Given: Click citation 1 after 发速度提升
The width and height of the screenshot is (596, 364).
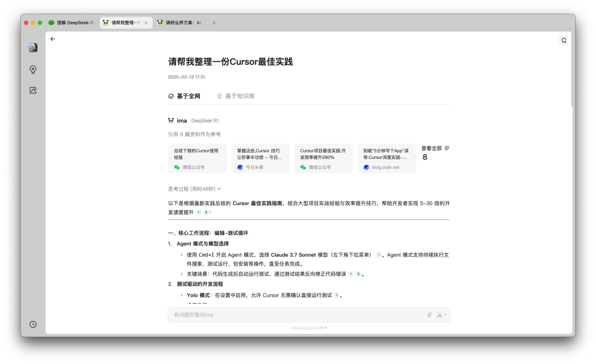Looking at the screenshot, I should (199, 212).
